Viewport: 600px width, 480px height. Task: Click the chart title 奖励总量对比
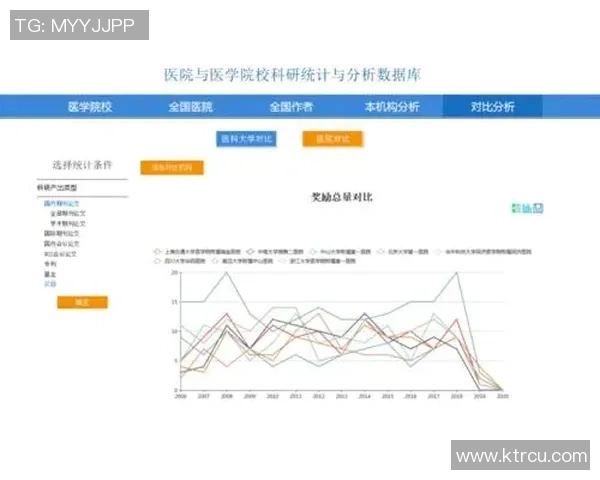342,198
